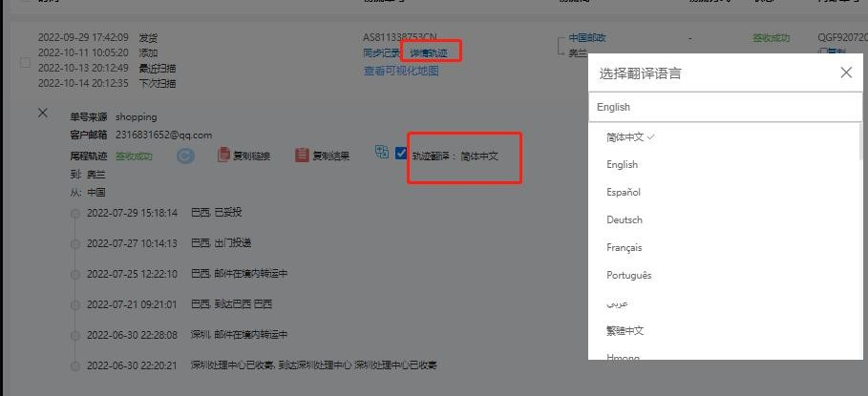Select 简体中文 from the language list
This screenshot has width=868, height=396.
click(x=625, y=136)
